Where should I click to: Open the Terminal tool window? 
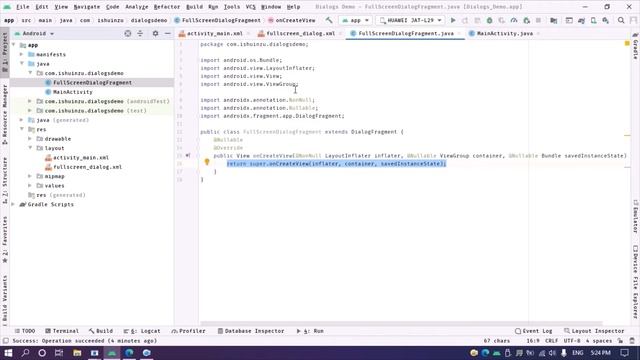pyautogui.click(x=62, y=331)
